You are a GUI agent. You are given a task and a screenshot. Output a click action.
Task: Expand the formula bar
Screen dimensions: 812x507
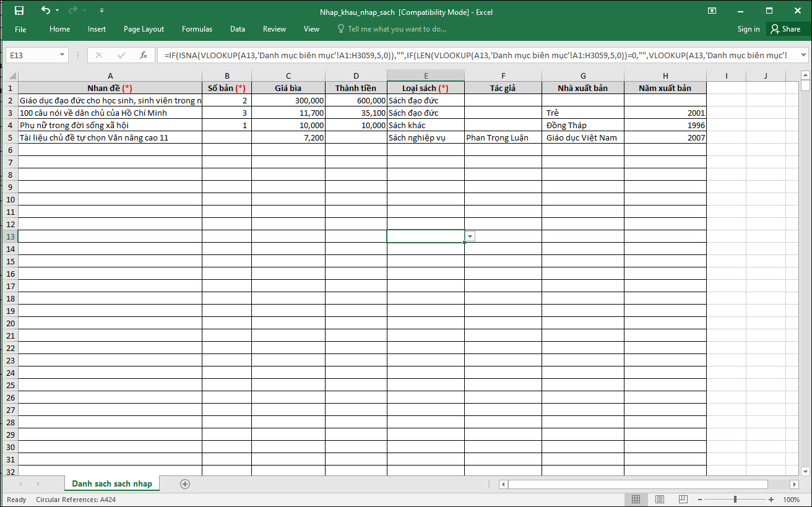point(803,55)
